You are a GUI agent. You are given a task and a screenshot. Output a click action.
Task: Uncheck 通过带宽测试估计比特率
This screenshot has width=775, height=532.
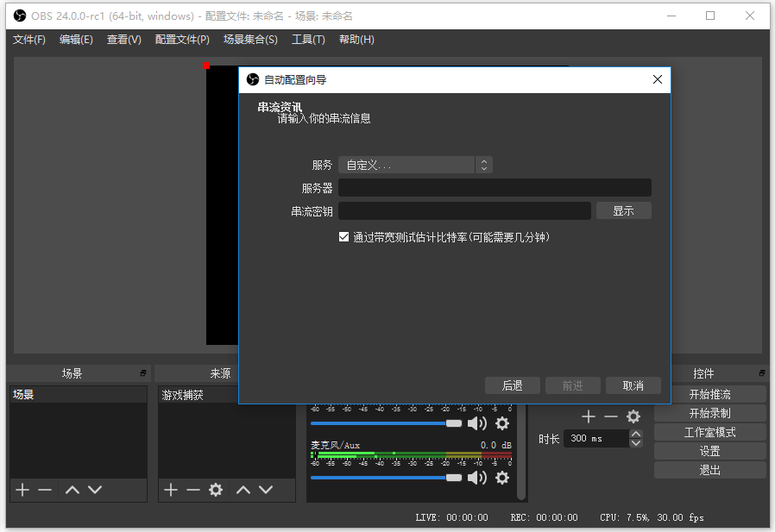tap(343, 237)
